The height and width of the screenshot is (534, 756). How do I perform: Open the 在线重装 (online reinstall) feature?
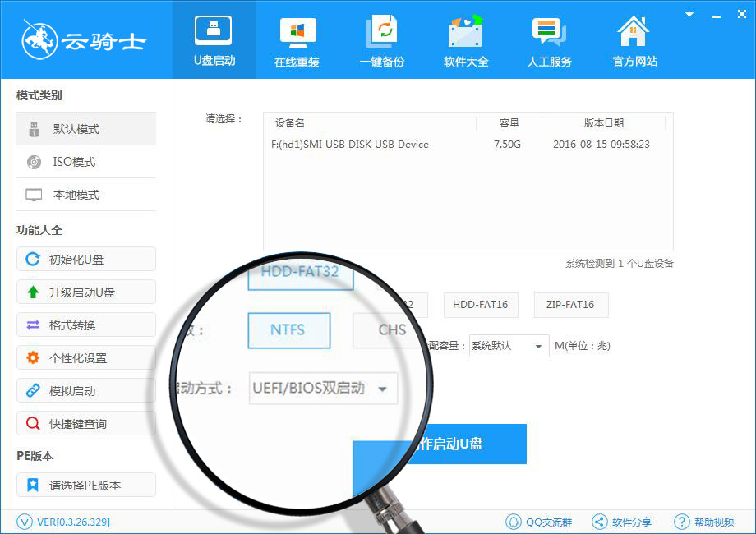[297, 39]
